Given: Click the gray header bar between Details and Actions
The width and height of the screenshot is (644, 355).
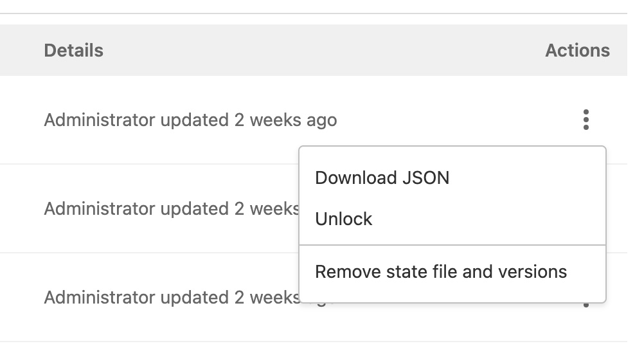Looking at the screenshot, I should [x=321, y=50].
